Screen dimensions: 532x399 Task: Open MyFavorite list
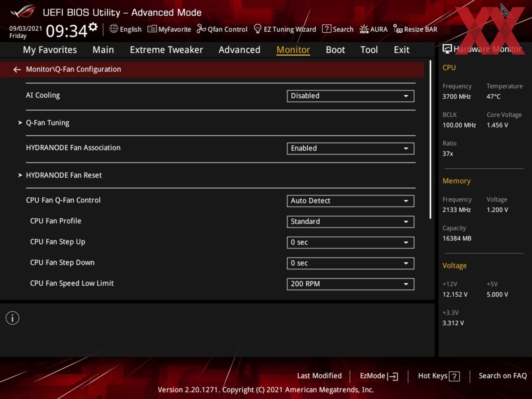(x=169, y=29)
